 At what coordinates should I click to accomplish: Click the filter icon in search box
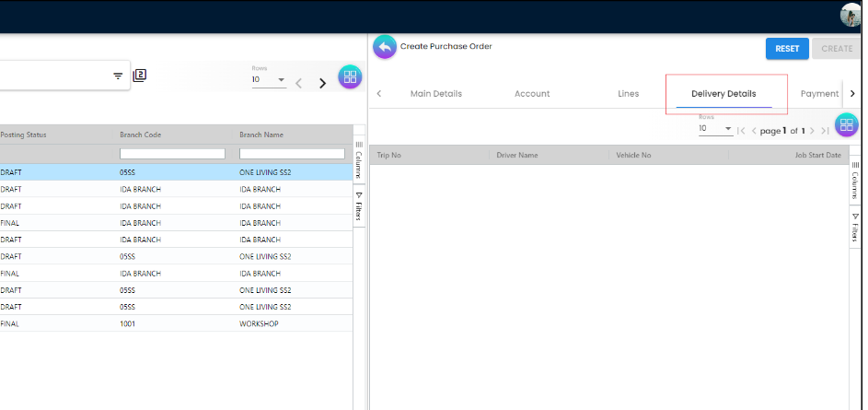(x=118, y=76)
